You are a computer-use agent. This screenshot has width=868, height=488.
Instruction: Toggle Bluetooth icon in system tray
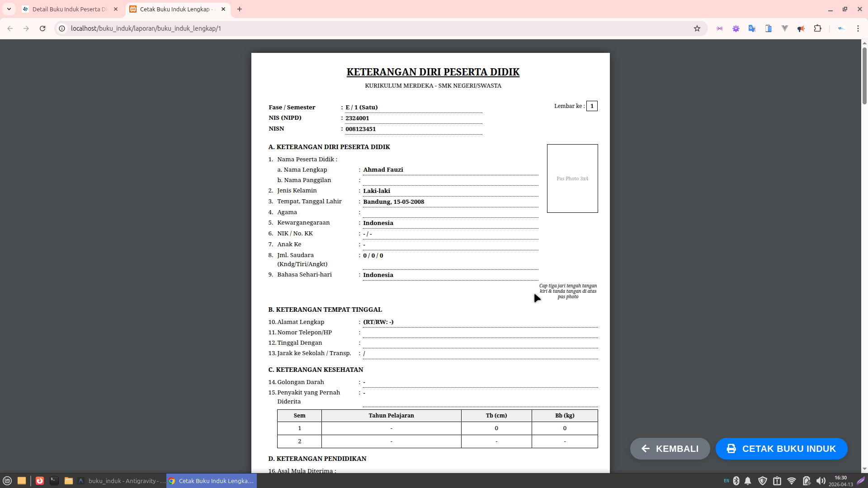pyautogui.click(x=736, y=481)
